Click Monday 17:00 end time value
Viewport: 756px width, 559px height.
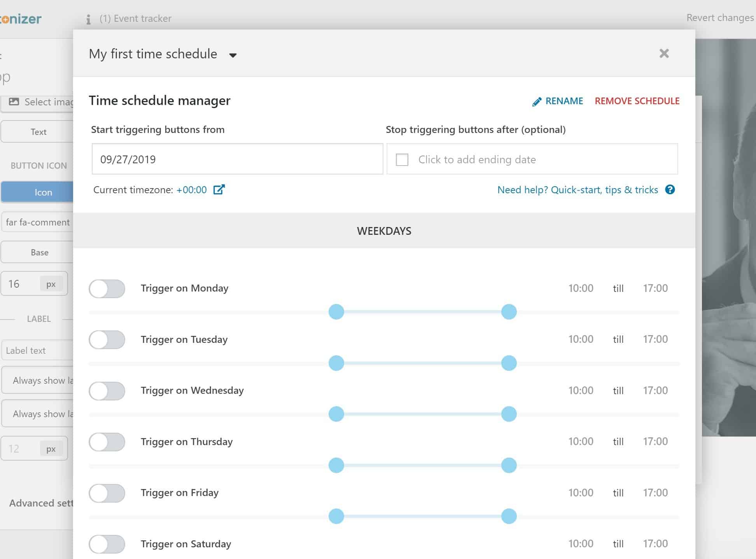click(x=655, y=288)
